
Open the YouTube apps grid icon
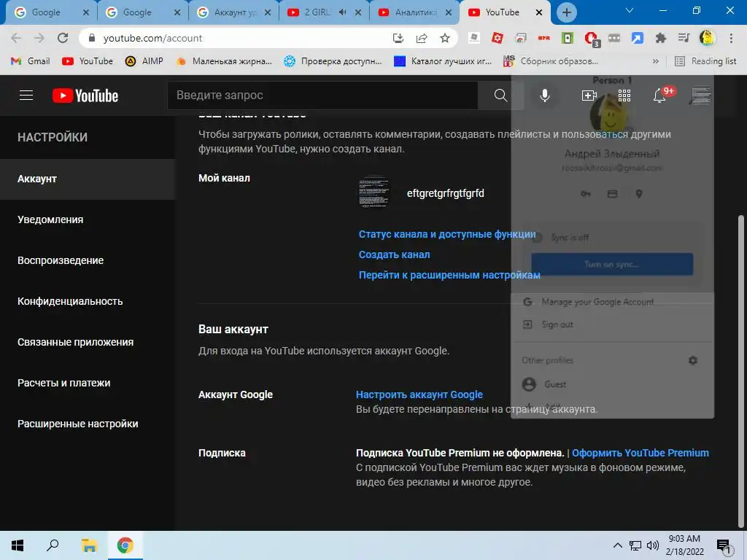(x=624, y=96)
